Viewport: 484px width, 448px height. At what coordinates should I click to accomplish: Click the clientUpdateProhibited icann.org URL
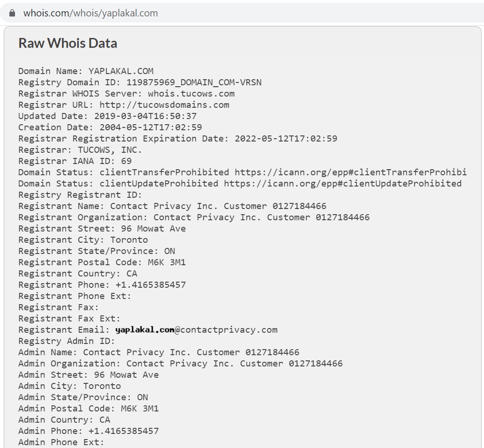[343, 183]
